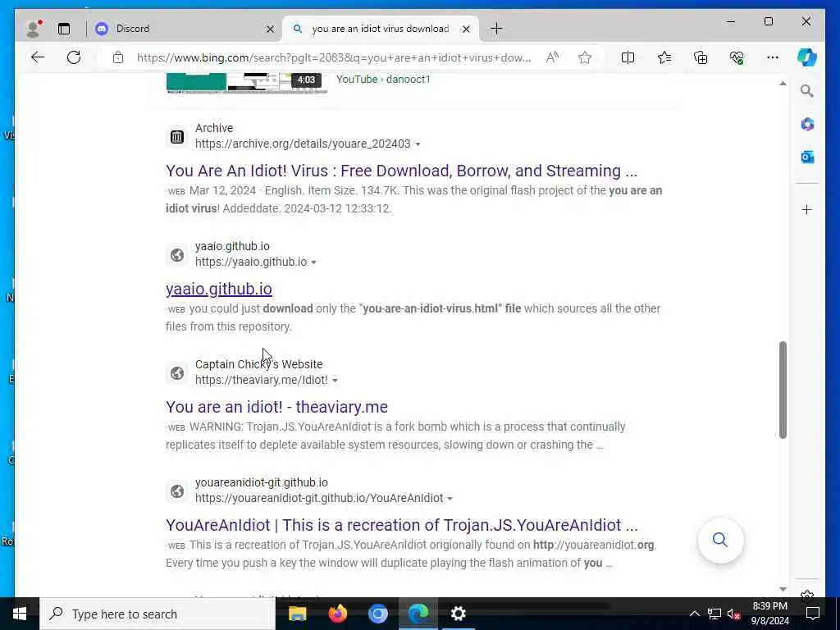Close the Discord tab
This screenshot has height=630, width=840.
(x=270, y=29)
